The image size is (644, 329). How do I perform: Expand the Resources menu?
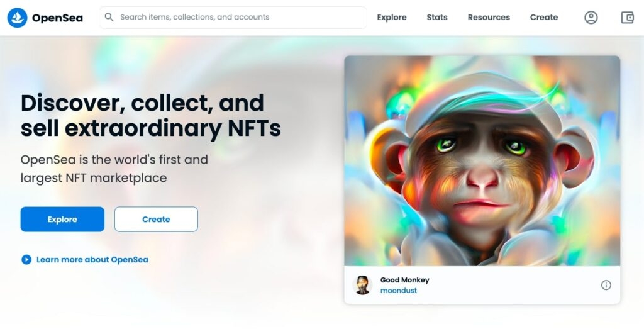pyautogui.click(x=489, y=18)
